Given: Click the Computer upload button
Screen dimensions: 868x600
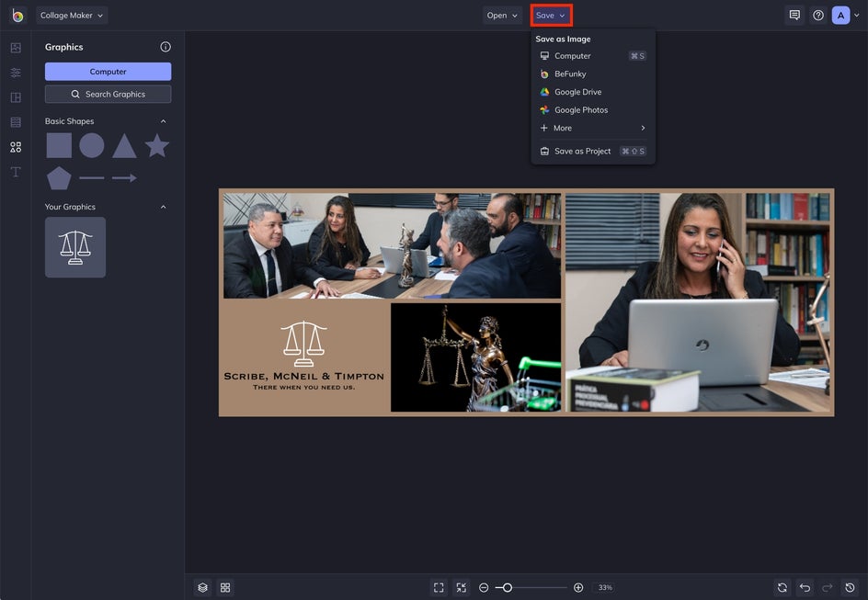Looking at the screenshot, I should (x=108, y=72).
